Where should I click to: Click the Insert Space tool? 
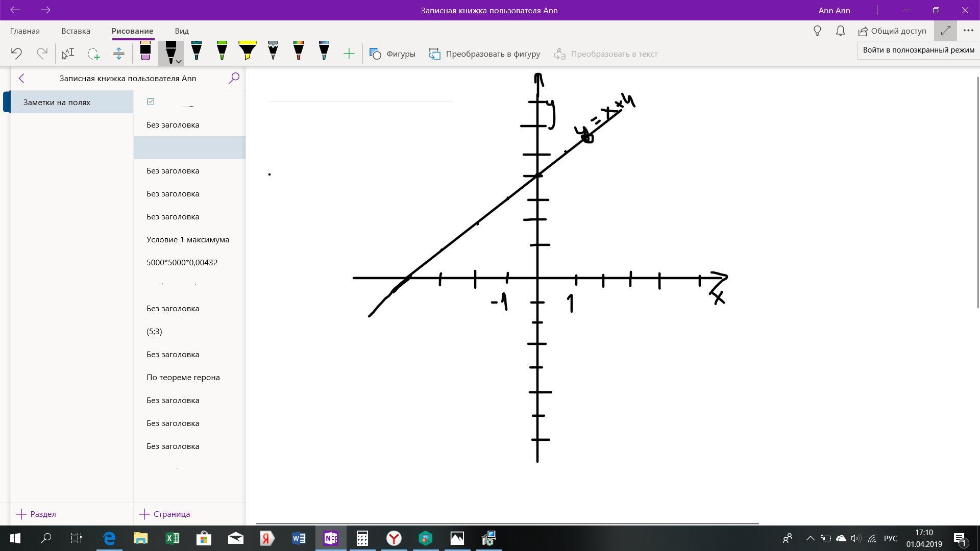[119, 54]
